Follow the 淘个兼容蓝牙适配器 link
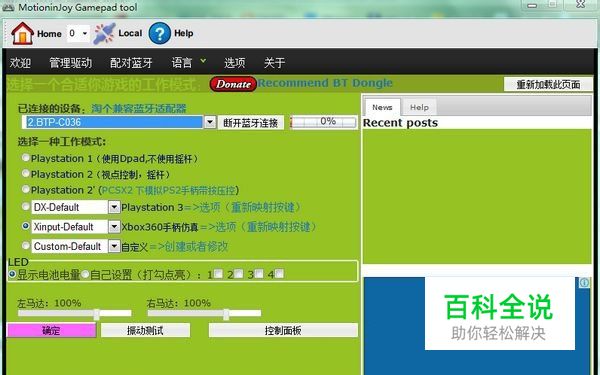600x375 pixels. coord(139,109)
